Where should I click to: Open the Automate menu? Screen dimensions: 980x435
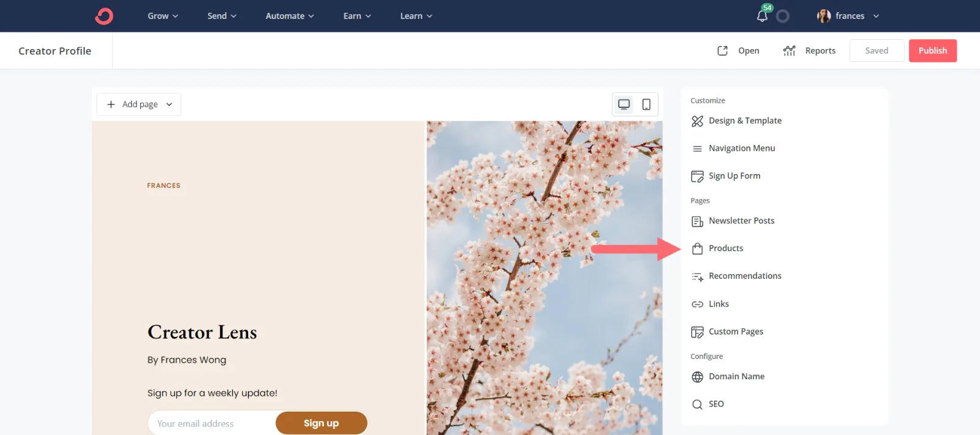click(x=289, y=16)
